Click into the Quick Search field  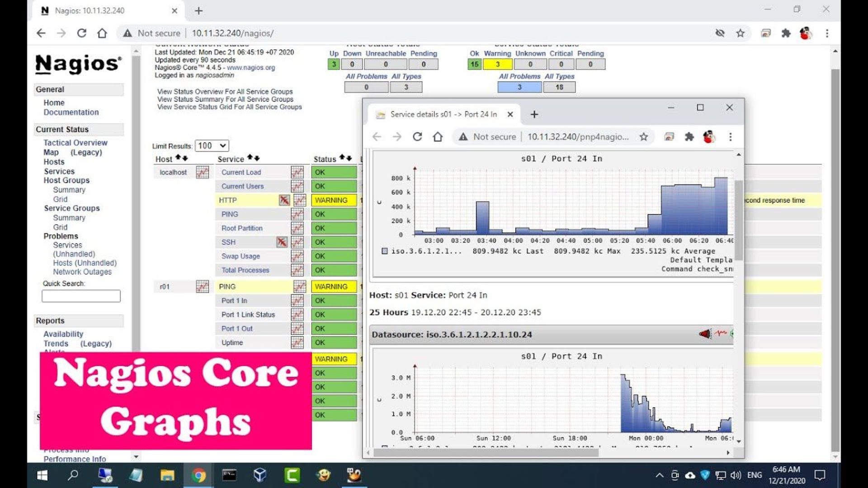[81, 296]
